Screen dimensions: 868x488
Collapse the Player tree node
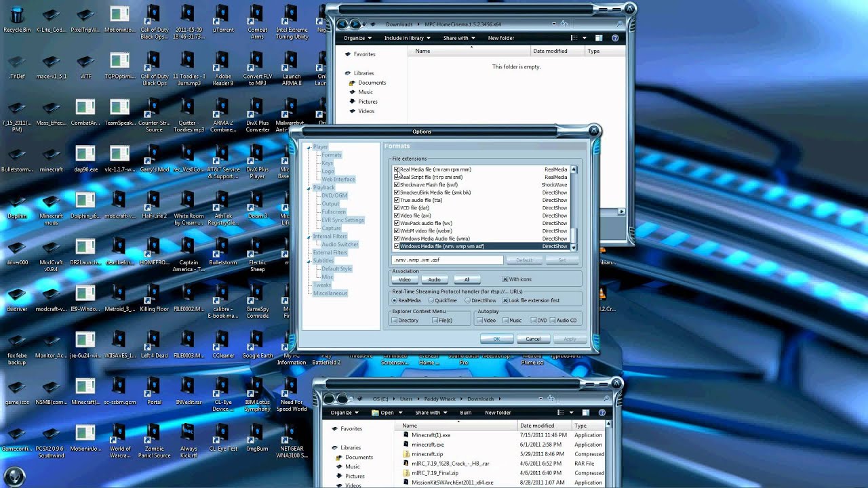click(x=309, y=147)
